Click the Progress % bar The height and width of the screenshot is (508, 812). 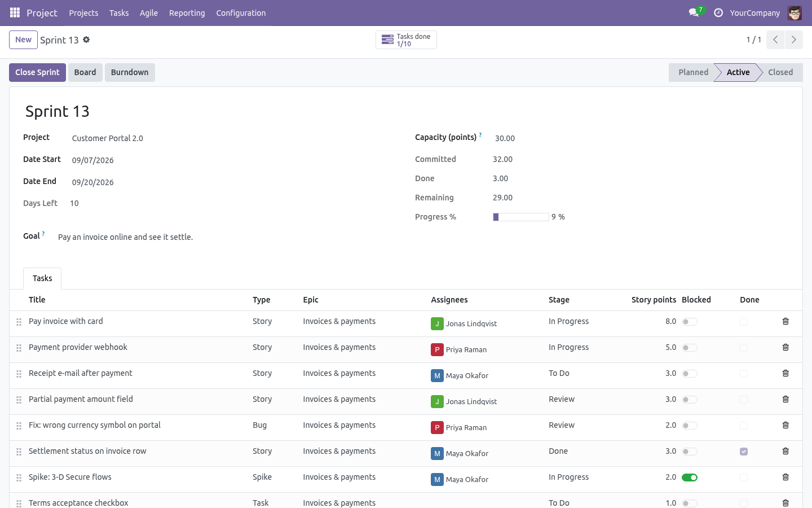pyautogui.click(x=520, y=217)
